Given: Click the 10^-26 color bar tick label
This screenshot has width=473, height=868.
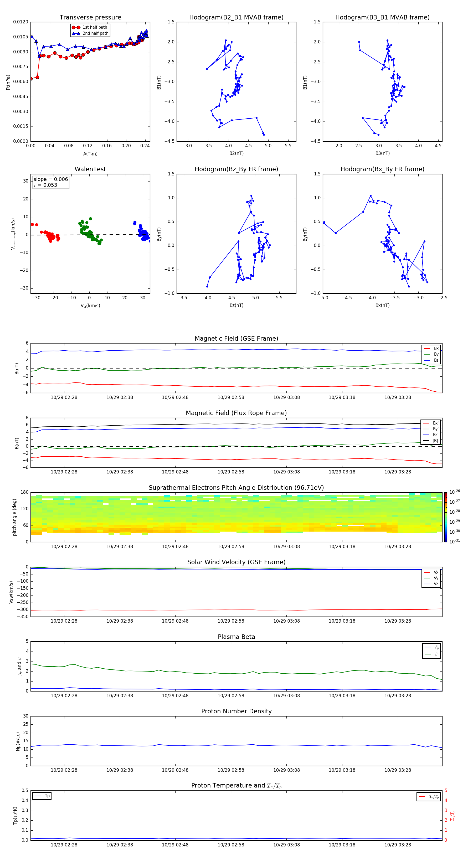Looking at the screenshot, I should (455, 492).
